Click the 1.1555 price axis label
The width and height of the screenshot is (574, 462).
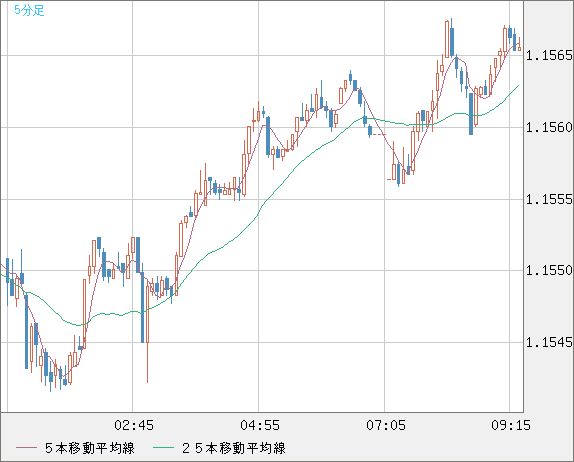549,200
